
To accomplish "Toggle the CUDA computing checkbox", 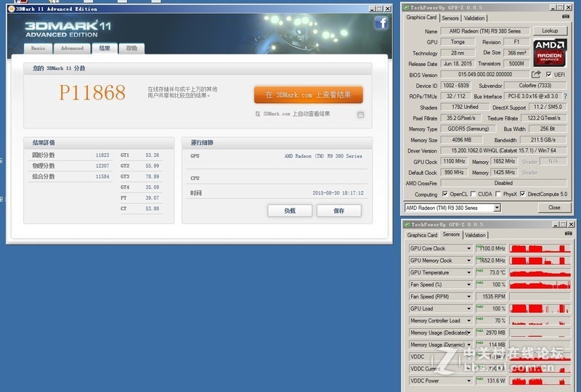I will [474, 194].
